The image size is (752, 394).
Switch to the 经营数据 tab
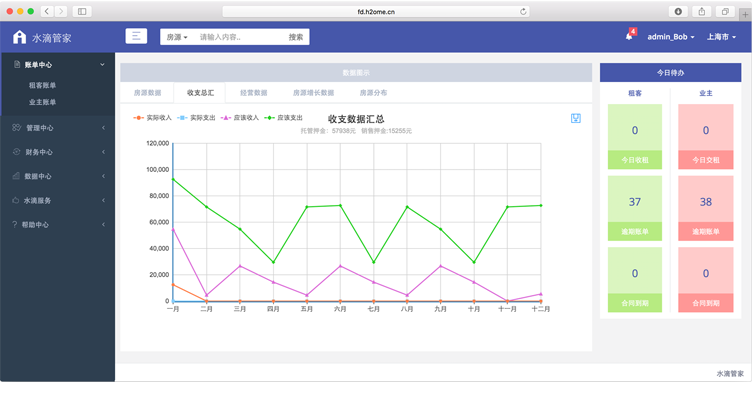(254, 93)
